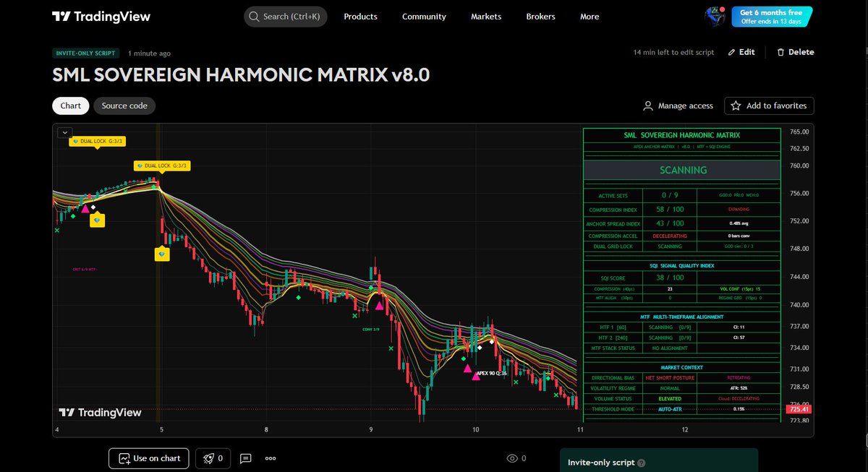Click the EXPANDING cell in the table
This screenshot has width=868, height=472.
tap(739, 209)
